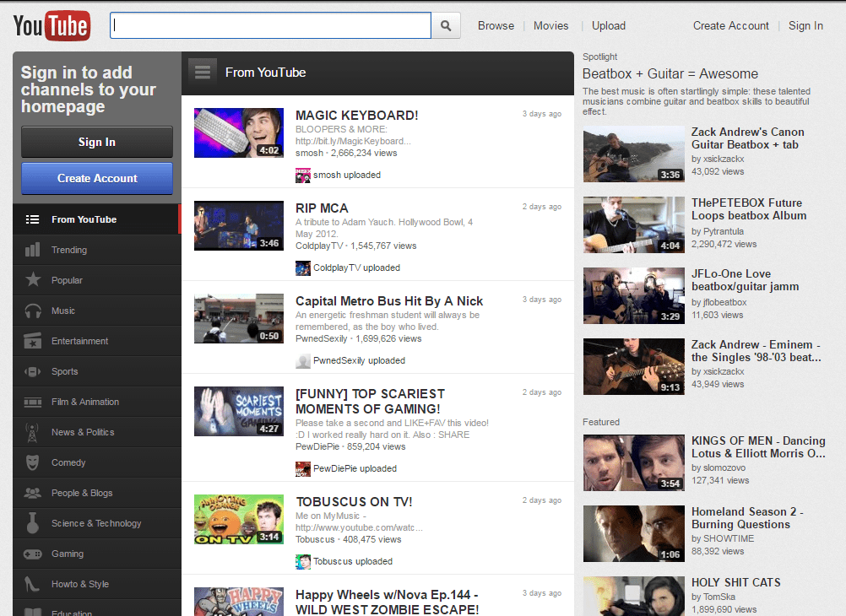Open the Capital Metro Bus video thumbnail
Image resolution: width=846 pixels, height=616 pixels.
[x=239, y=318]
